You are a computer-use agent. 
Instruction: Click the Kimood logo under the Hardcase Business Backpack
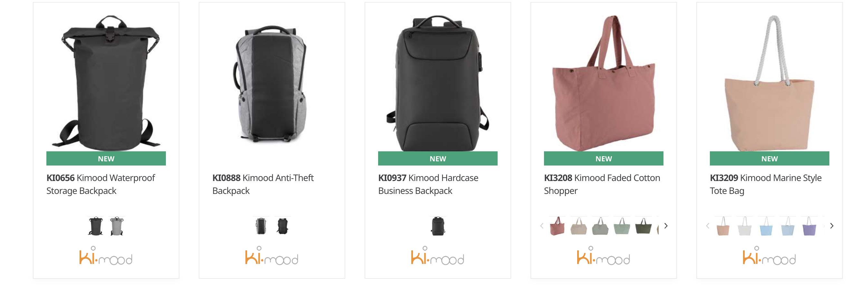(x=437, y=256)
